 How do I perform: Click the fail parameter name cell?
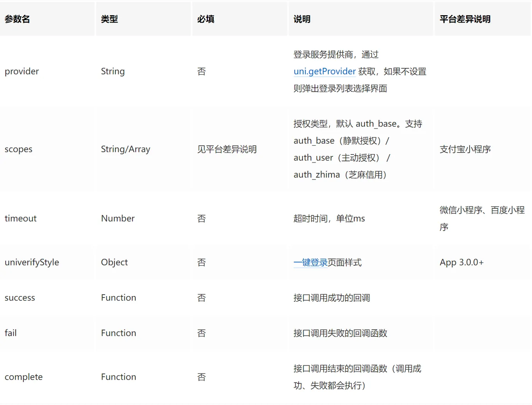point(11,333)
